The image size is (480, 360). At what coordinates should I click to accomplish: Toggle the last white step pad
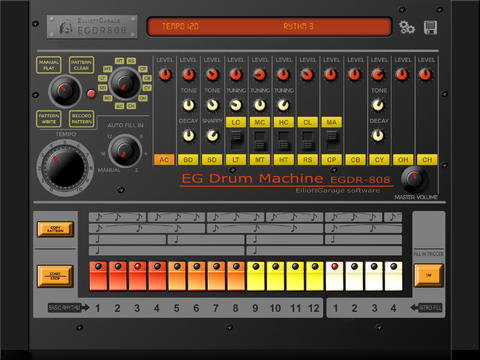click(394, 276)
